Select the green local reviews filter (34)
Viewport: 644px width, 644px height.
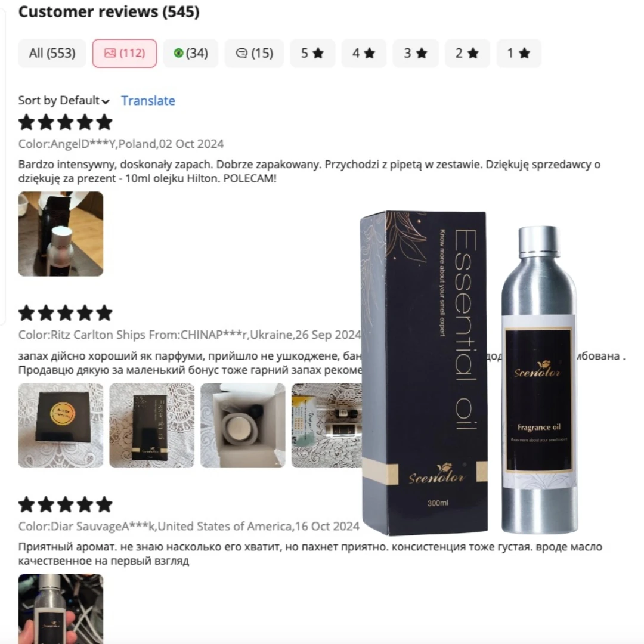pyautogui.click(x=191, y=54)
